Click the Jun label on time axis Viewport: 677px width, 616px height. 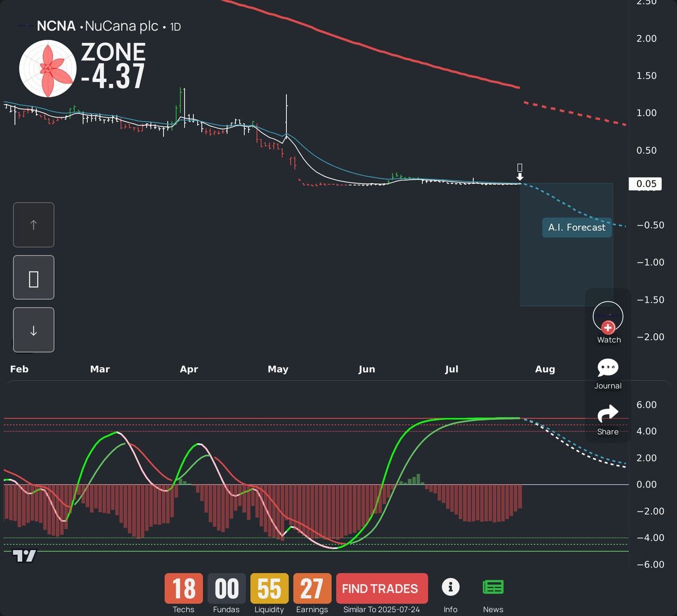click(367, 369)
